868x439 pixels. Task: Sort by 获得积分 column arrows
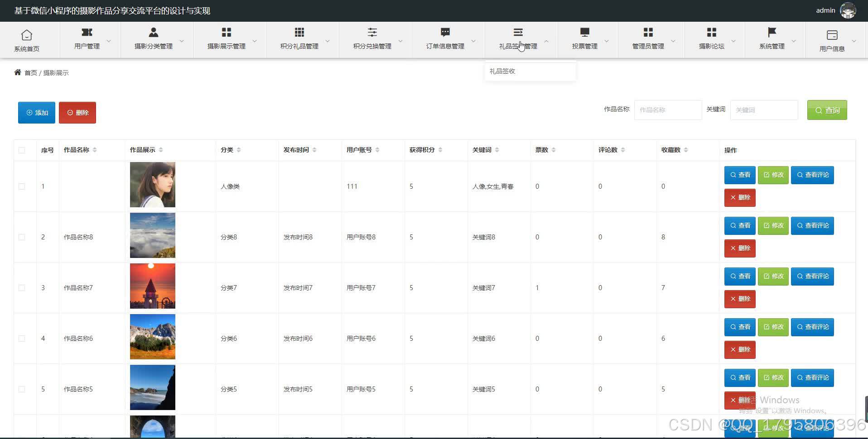[x=440, y=150]
